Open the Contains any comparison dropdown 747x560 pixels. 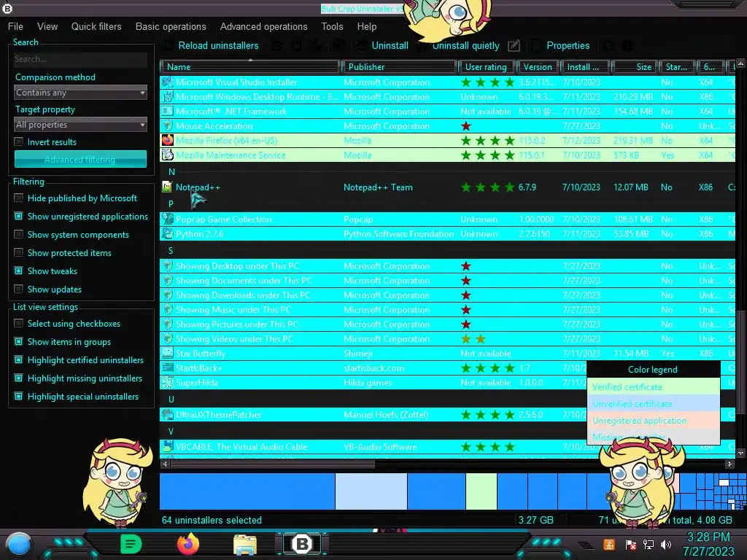tap(80, 93)
